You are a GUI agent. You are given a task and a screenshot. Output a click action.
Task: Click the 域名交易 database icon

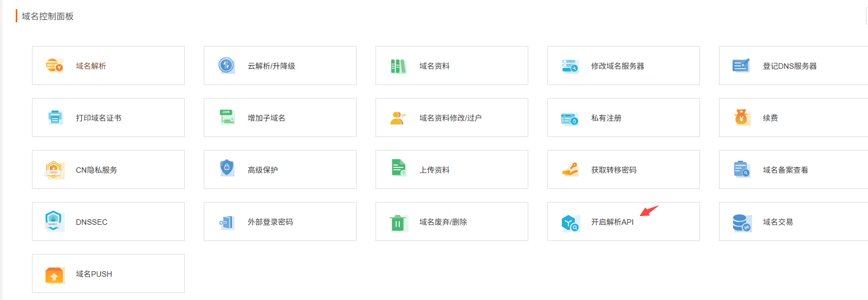tap(741, 223)
